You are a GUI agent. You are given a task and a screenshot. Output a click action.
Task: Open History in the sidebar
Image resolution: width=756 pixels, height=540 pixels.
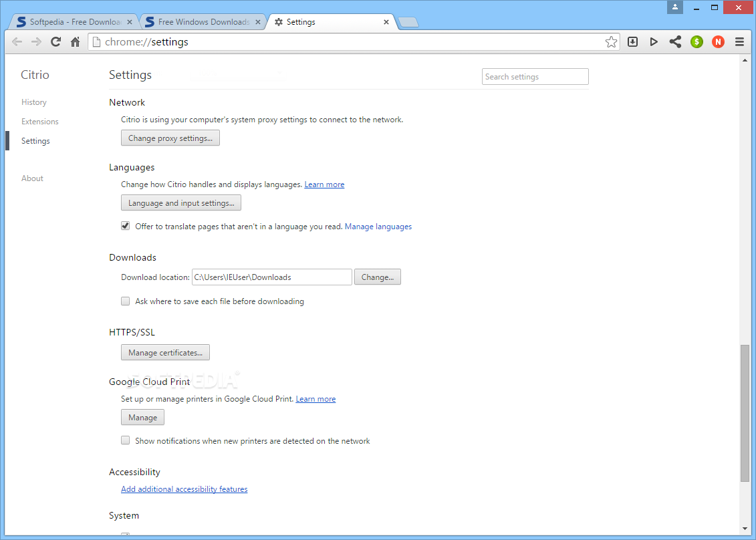click(x=33, y=102)
